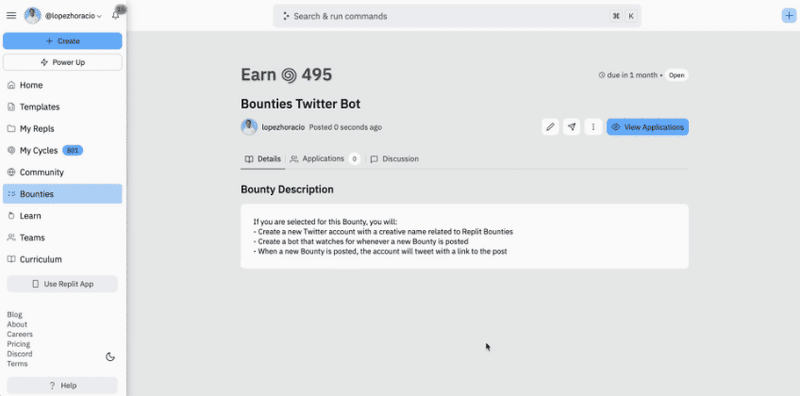Click the blue Create button
This screenshot has height=396, width=800.
point(62,41)
